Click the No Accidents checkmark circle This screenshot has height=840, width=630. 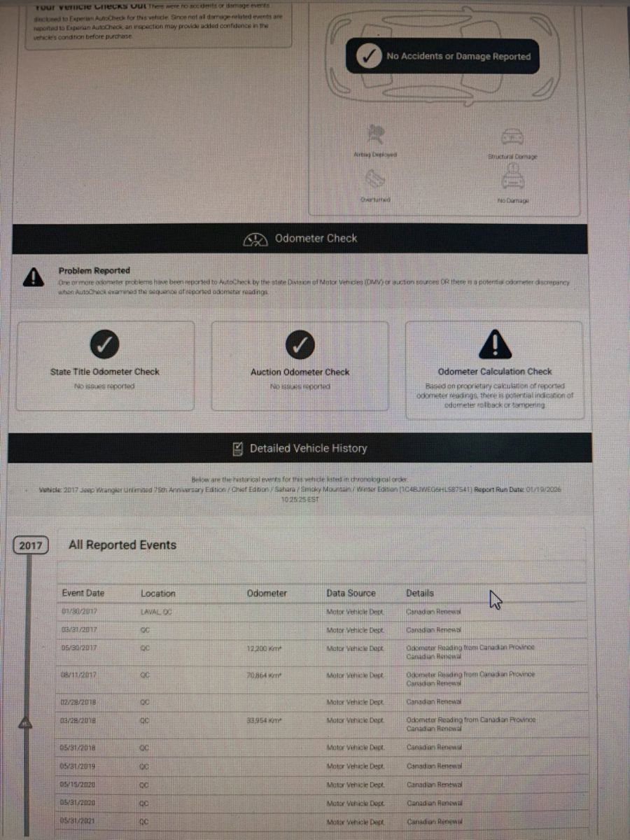[x=368, y=57]
